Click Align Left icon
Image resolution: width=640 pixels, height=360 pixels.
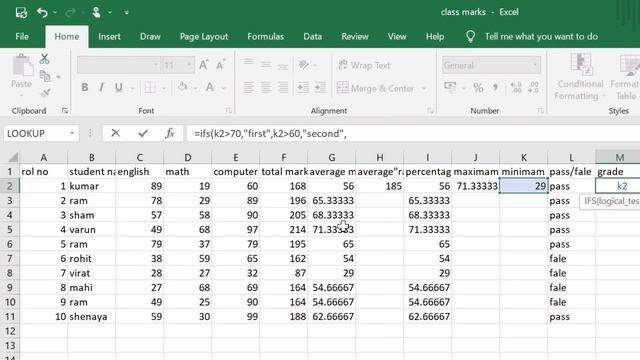click(x=249, y=87)
